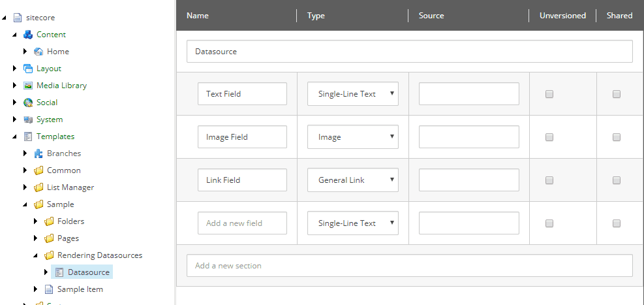Click the Branches icon in tree
Image resolution: width=644 pixels, height=305 pixels.
38,153
